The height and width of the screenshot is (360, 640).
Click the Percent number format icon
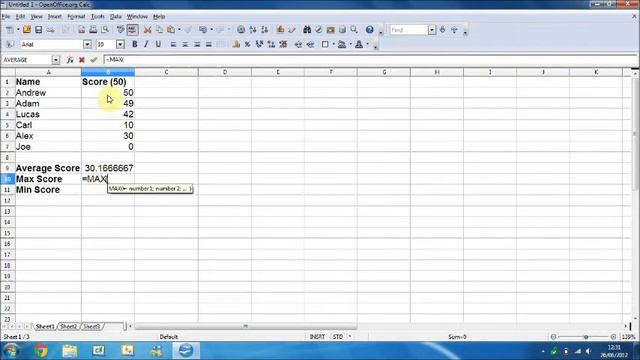(x=247, y=44)
